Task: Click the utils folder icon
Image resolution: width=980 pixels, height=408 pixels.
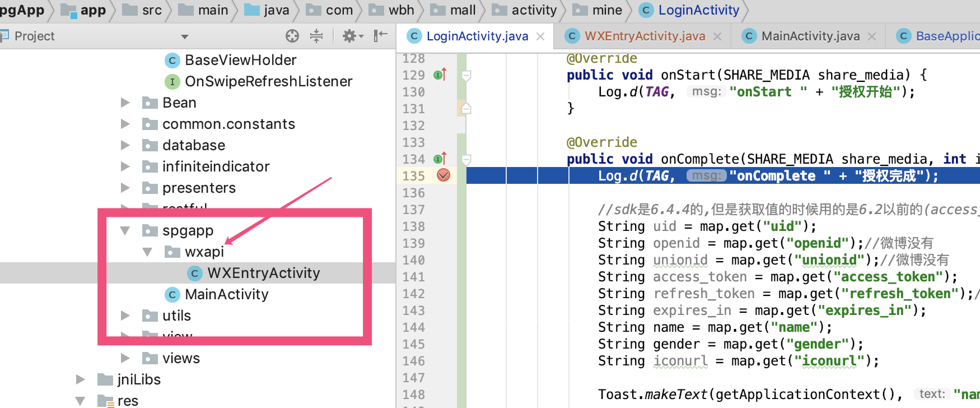Action: point(150,316)
